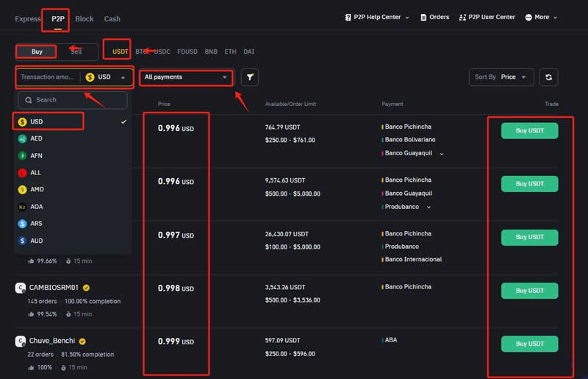
Task: Open the Orders page
Action: click(x=434, y=17)
